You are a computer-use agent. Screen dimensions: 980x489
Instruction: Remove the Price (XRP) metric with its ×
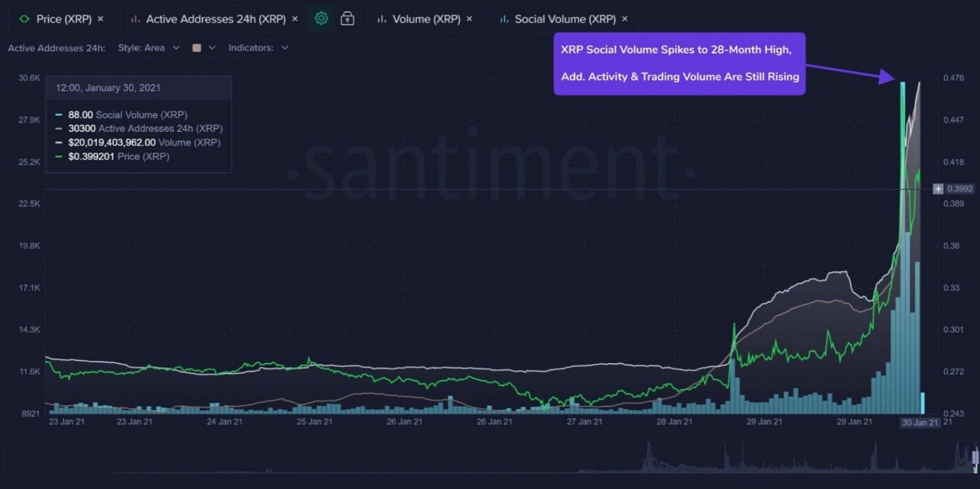101,19
